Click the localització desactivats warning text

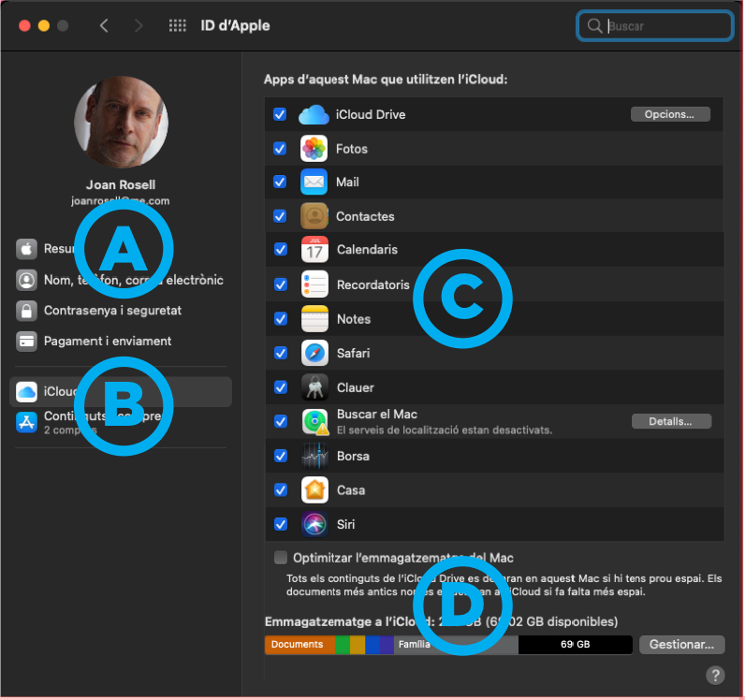[445, 430]
